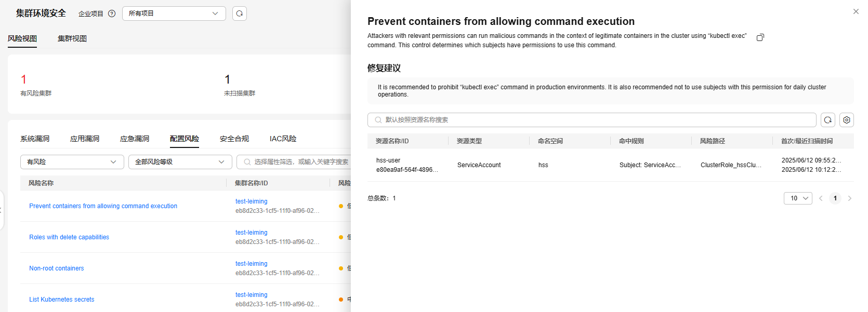Go to the previous page arrow

821,198
